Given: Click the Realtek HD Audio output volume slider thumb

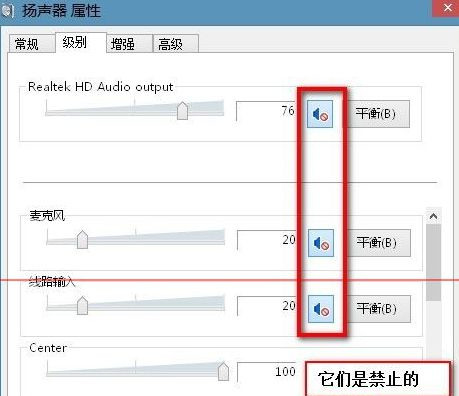Looking at the screenshot, I should [182, 111].
